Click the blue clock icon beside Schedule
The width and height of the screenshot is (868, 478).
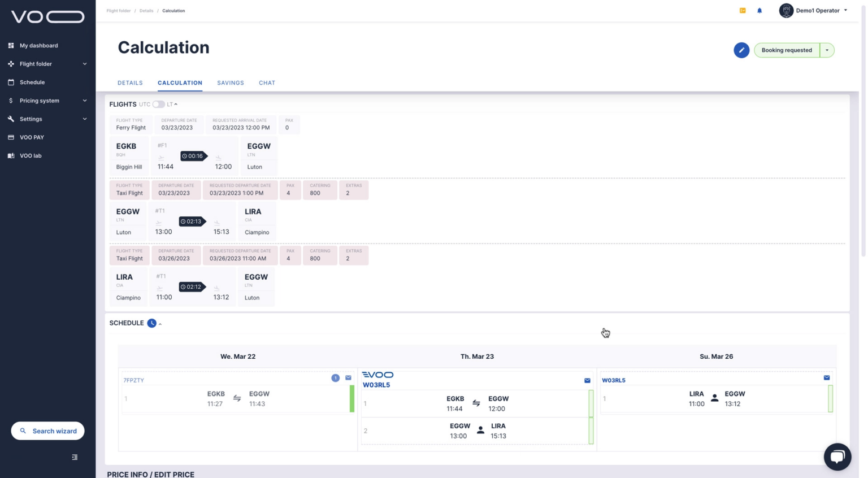coord(151,323)
